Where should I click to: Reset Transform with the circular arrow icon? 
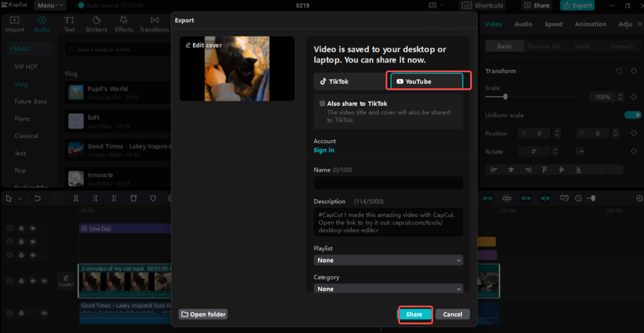pyautogui.click(x=619, y=71)
